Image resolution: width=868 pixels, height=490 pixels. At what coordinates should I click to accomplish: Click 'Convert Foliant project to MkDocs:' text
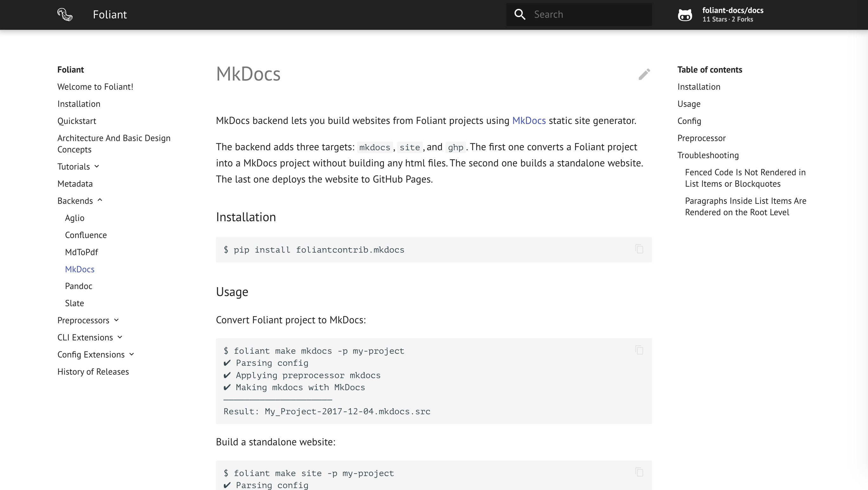click(291, 319)
